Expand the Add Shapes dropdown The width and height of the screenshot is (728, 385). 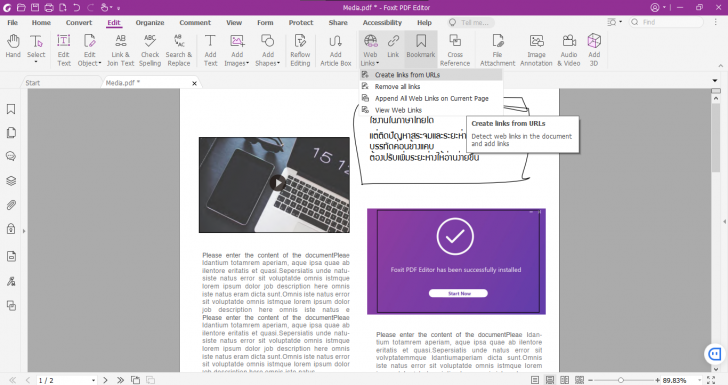coord(278,63)
